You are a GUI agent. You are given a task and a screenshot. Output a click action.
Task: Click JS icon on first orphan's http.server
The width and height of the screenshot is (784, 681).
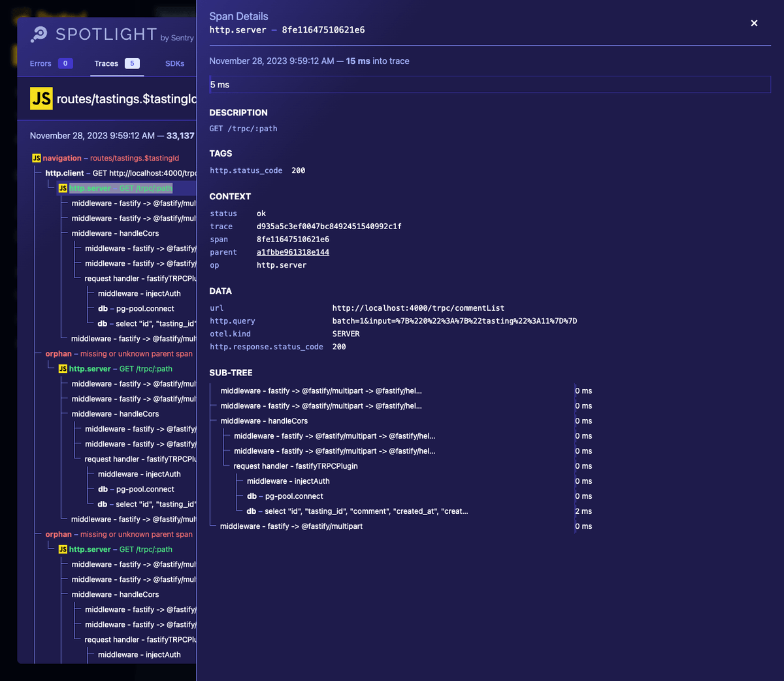coord(63,369)
